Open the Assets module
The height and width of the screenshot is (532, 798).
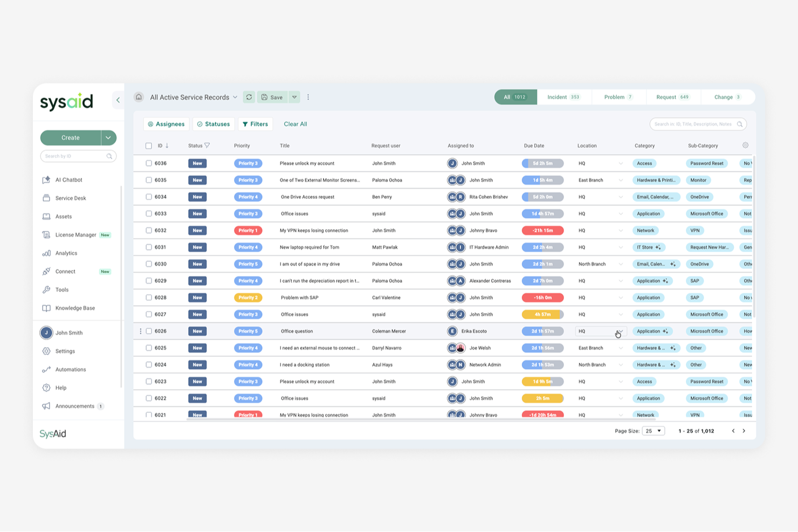tap(64, 216)
